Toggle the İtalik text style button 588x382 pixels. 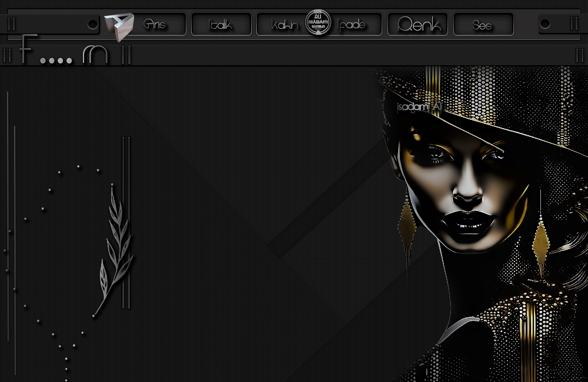point(221,24)
